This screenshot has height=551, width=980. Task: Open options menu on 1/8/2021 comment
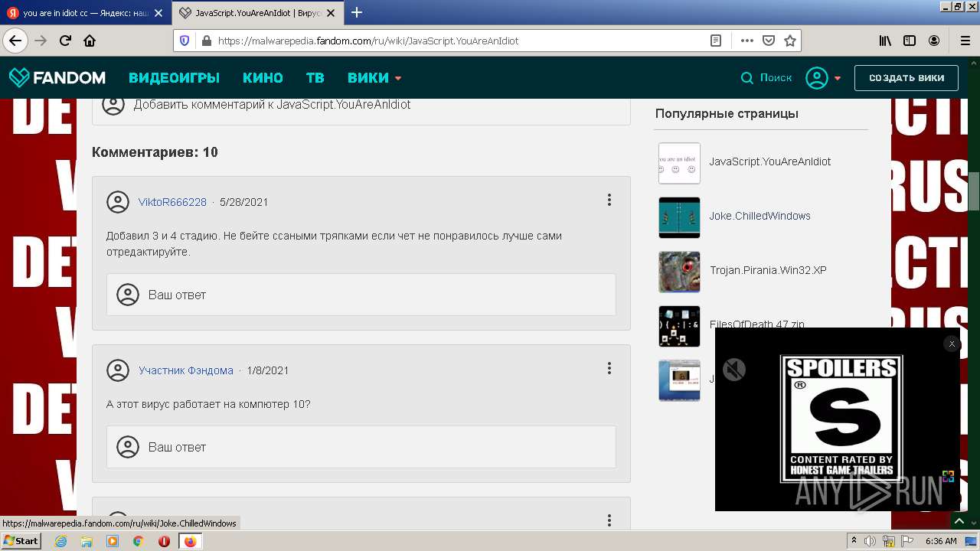point(609,368)
